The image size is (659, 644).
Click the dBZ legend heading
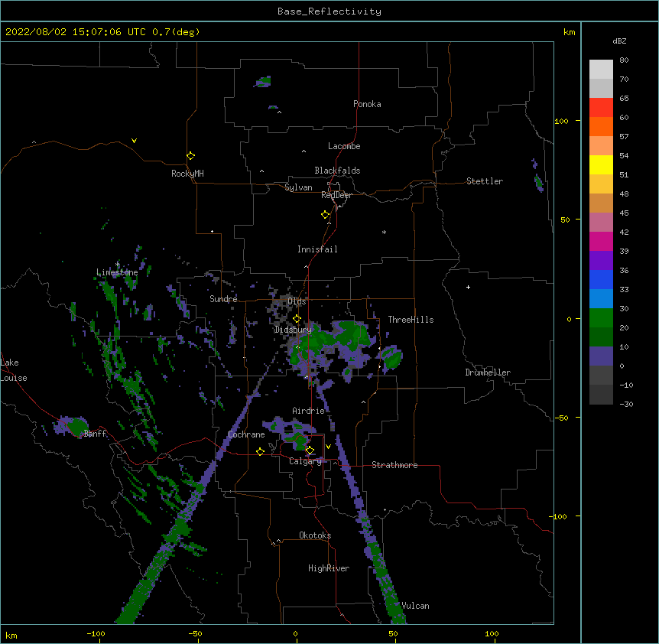point(619,41)
